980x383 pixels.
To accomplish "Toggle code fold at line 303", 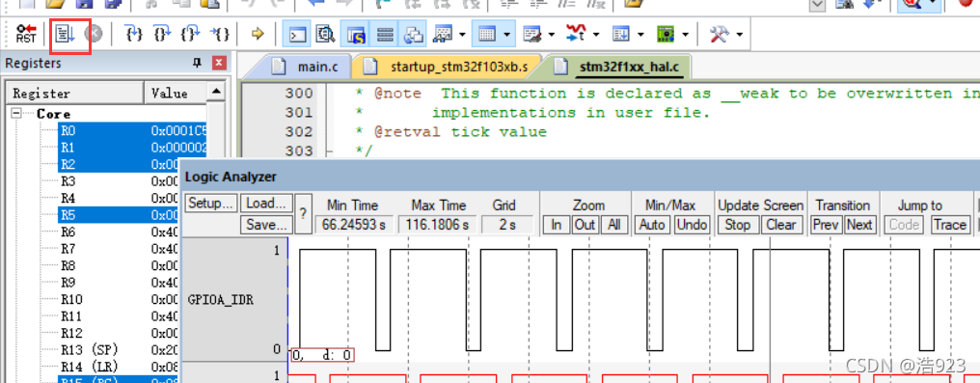I will [x=330, y=151].
